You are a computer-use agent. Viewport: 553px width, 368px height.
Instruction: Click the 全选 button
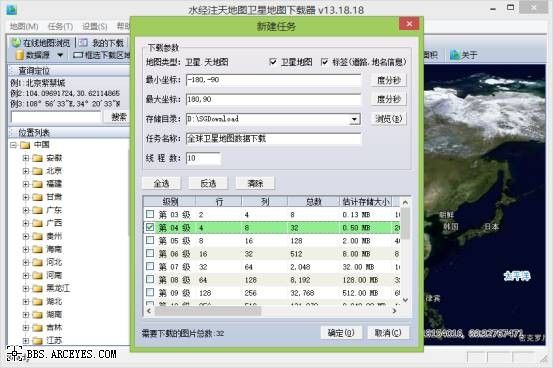pos(161,183)
